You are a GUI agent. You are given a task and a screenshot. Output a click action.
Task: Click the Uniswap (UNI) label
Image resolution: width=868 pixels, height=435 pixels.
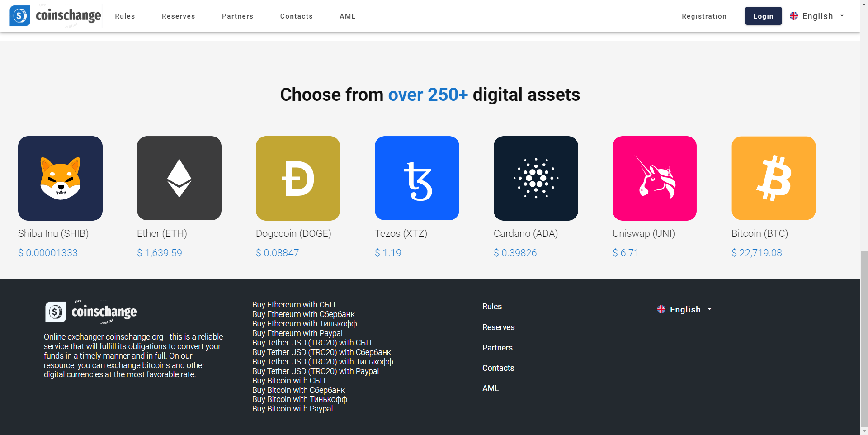pos(644,234)
